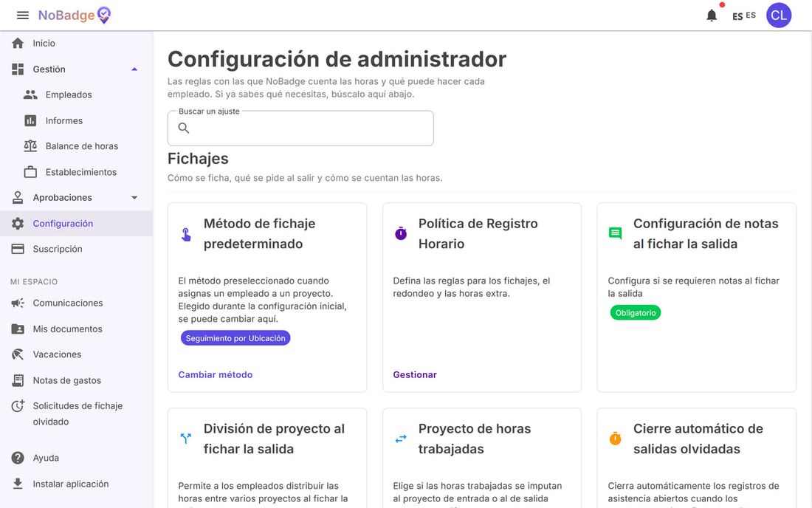Click the touch icon on Método de fichaje
This screenshot has height=508, width=812.
[186, 234]
